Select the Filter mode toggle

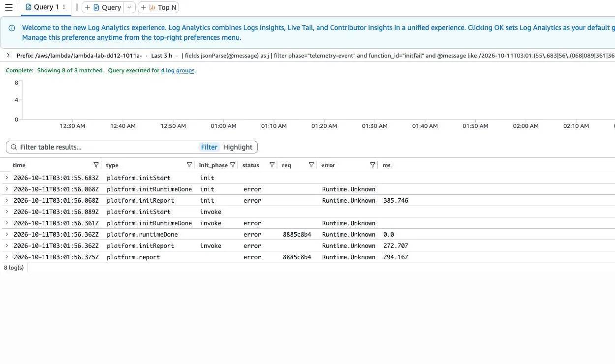(x=209, y=147)
